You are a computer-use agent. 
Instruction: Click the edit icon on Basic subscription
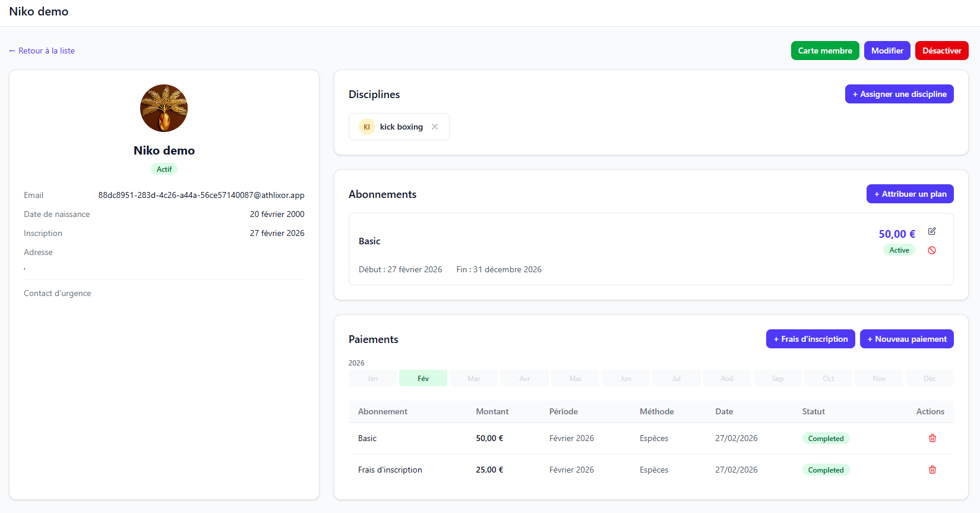click(932, 231)
